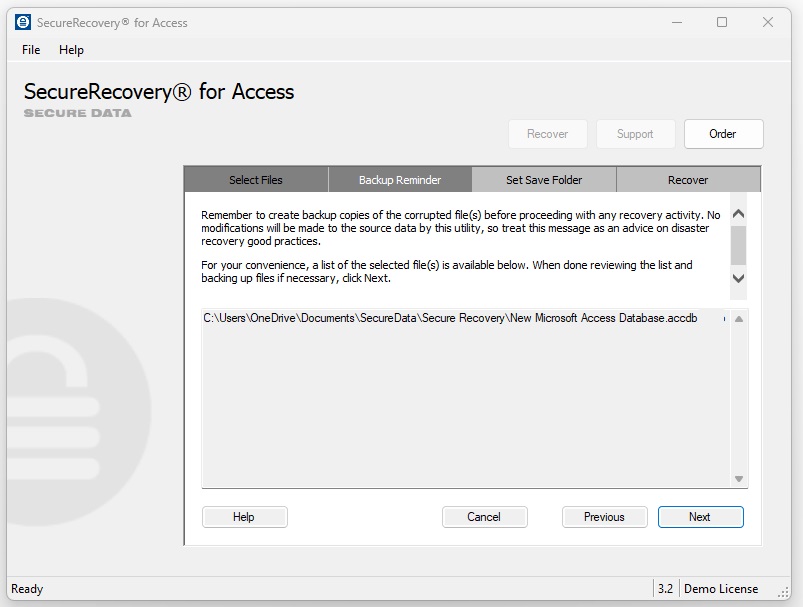The height and width of the screenshot is (607, 803).
Task: Click the reminder text scrollbar thumb
Action: coord(738,243)
